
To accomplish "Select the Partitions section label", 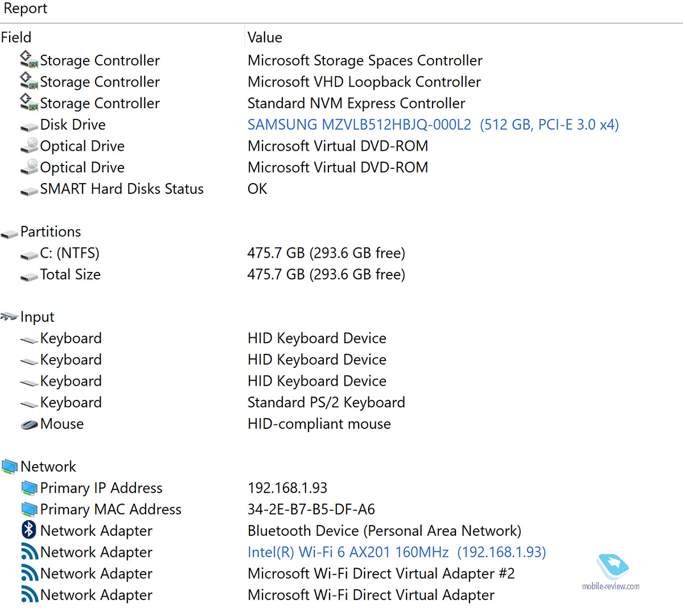I will (x=51, y=231).
